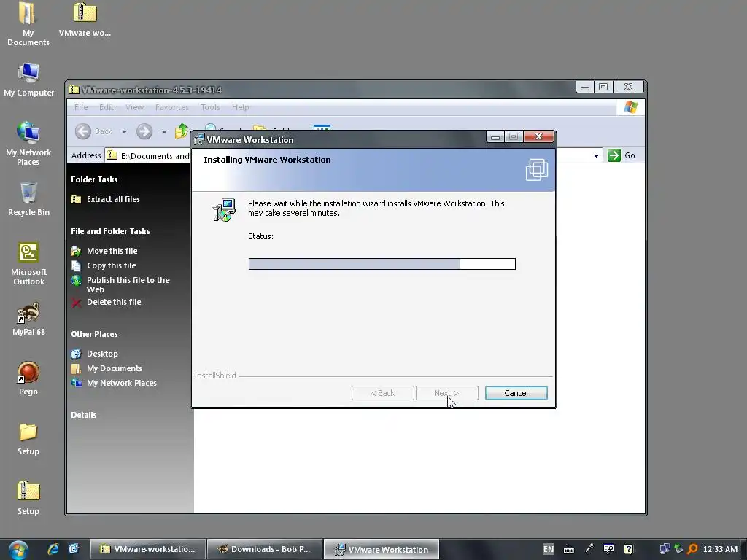Open Favorites menu in Explorer window
Viewport: 747px width, 560px height.
(172, 107)
